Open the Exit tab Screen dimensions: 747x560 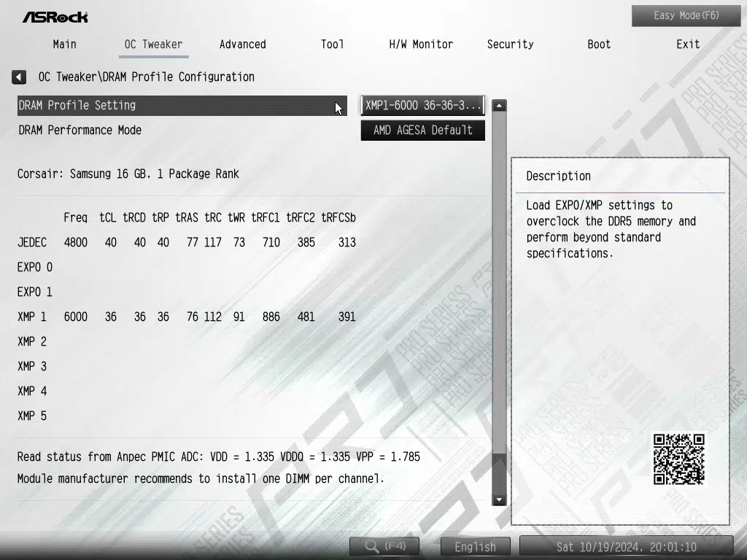pos(688,44)
